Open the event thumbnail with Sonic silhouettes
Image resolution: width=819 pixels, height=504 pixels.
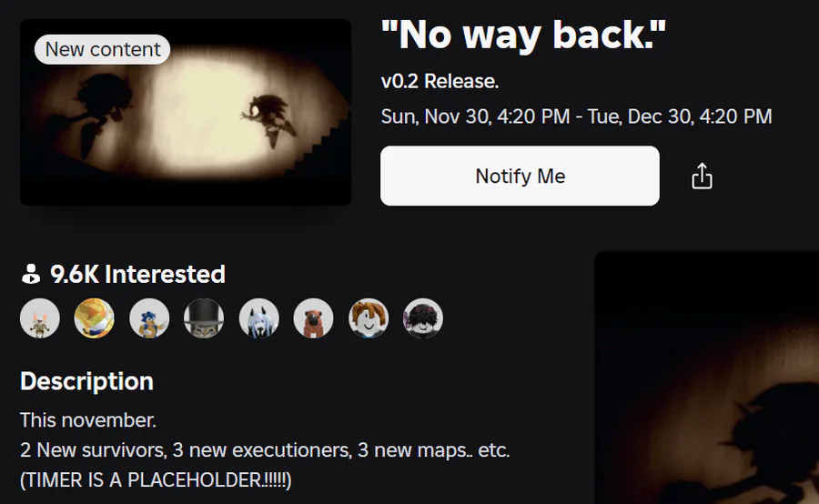[186, 112]
